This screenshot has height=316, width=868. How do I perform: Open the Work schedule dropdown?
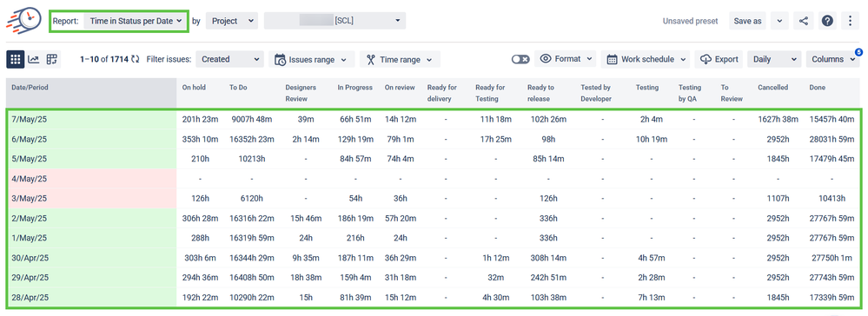click(x=646, y=59)
